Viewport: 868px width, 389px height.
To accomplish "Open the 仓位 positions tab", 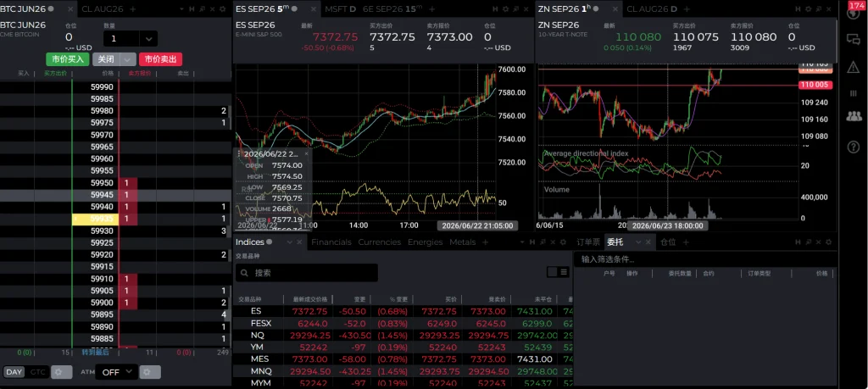I will [668, 242].
